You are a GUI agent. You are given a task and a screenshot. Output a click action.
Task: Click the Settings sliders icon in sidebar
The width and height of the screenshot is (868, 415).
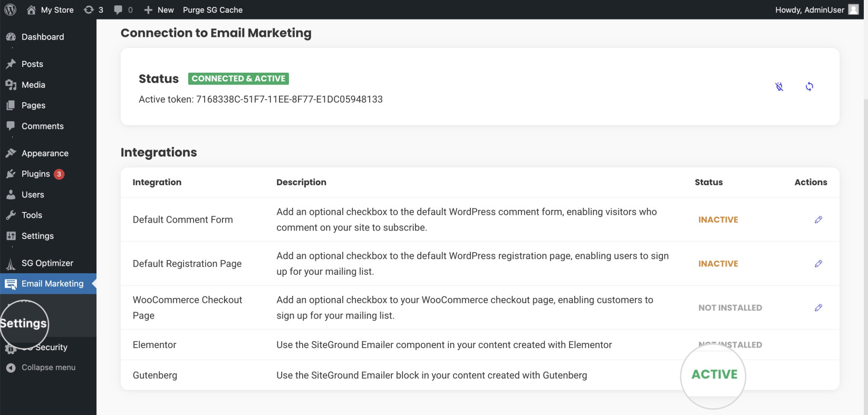point(11,236)
